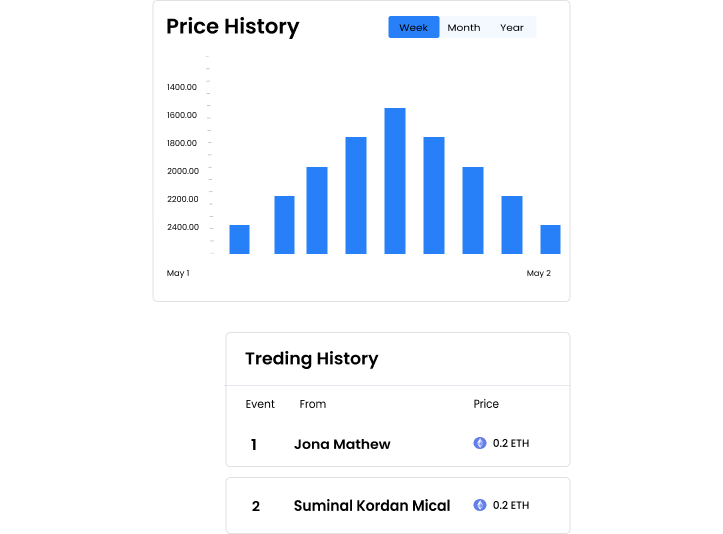Click the Price column header
Viewport: 723px width, 534px height.
coord(486,404)
